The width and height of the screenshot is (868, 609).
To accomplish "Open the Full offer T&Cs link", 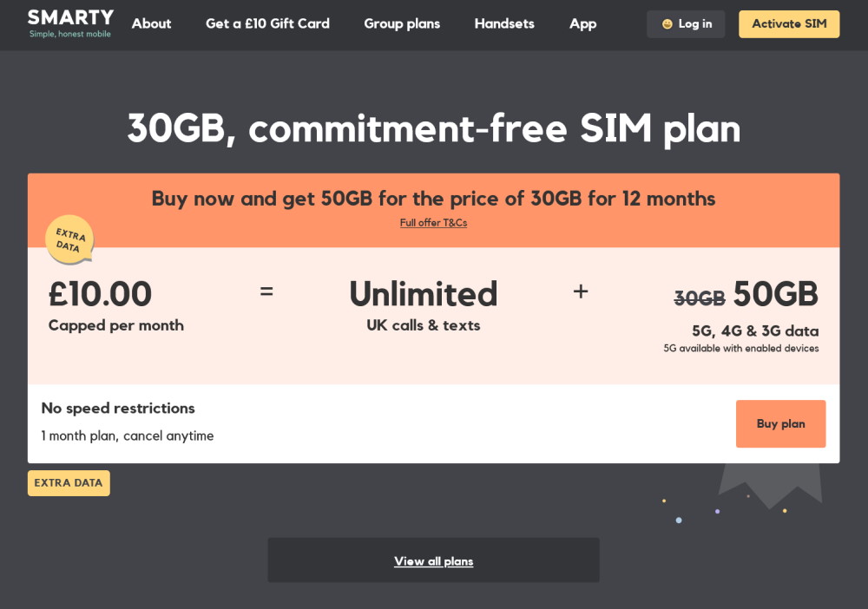I will click(433, 223).
